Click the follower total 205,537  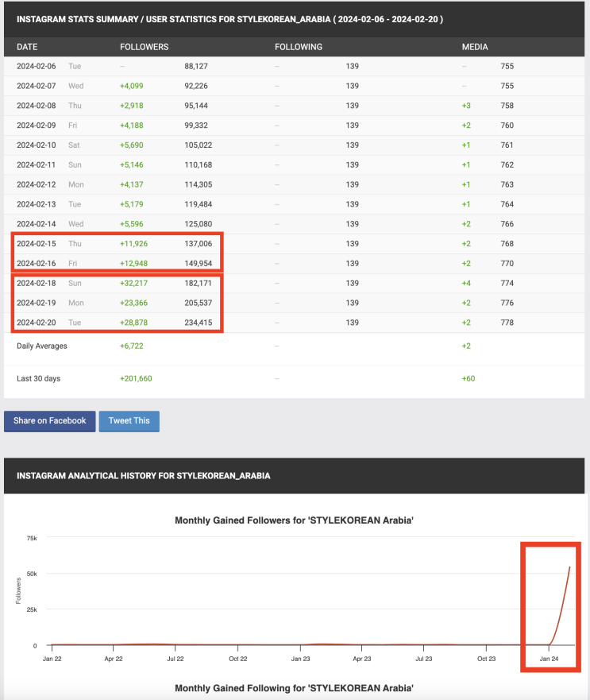[x=199, y=303]
